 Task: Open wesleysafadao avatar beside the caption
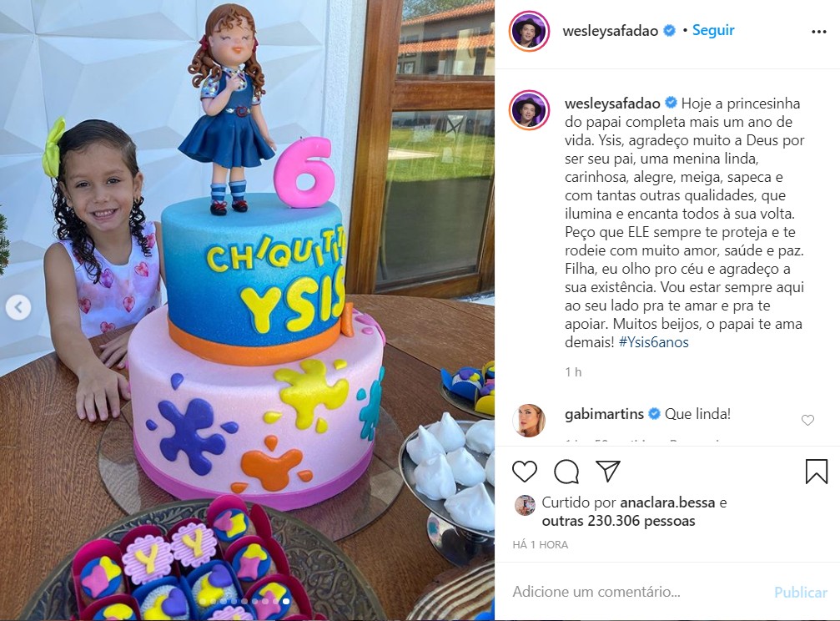pyautogui.click(x=529, y=110)
